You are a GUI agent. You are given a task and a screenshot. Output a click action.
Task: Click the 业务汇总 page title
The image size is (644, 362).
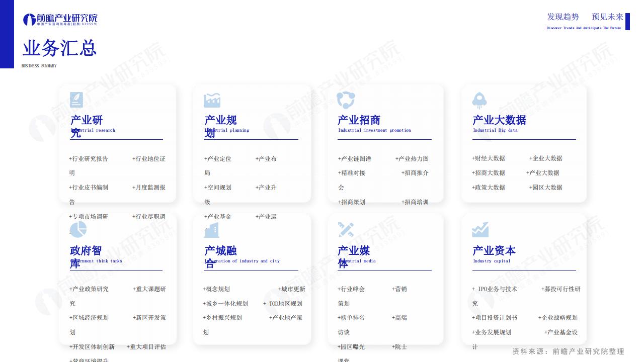(x=59, y=49)
